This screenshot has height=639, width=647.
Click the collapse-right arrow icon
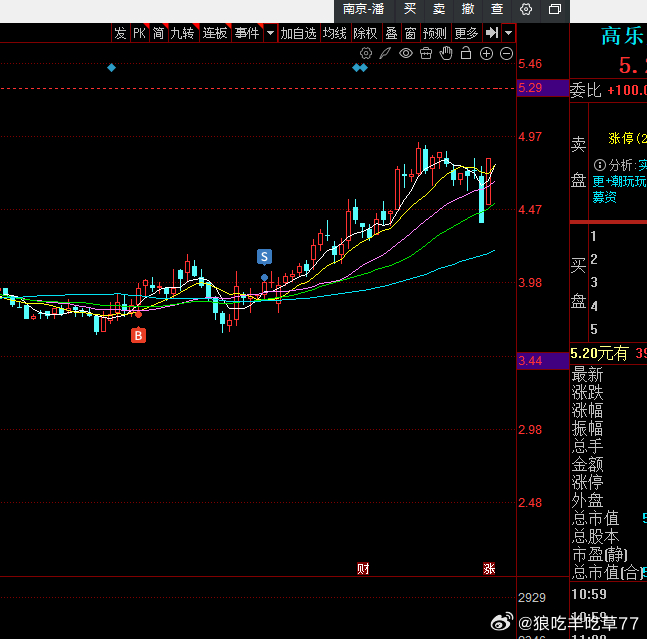click(x=492, y=33)
